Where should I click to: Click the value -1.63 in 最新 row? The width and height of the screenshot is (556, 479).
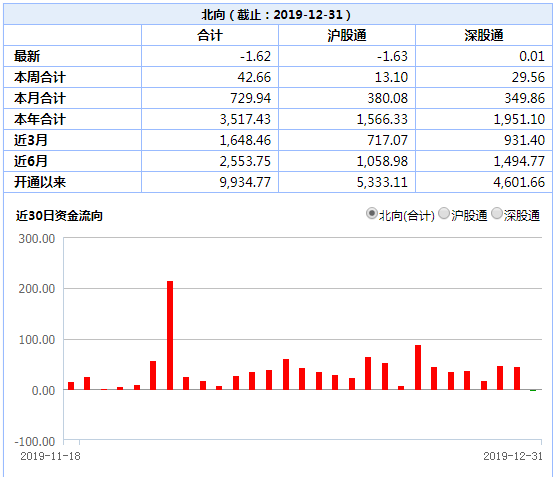pyautogui.click(x=392, y=56)
